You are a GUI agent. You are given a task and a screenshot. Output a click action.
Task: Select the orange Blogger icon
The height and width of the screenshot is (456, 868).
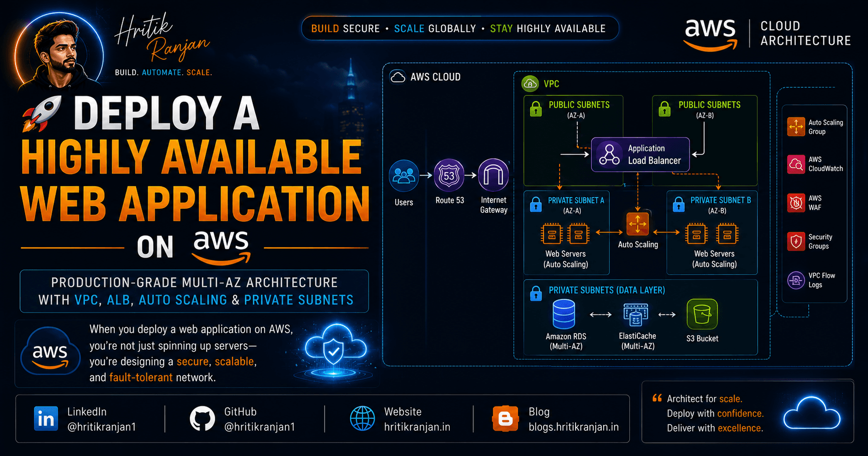click(x=505, y=418)
